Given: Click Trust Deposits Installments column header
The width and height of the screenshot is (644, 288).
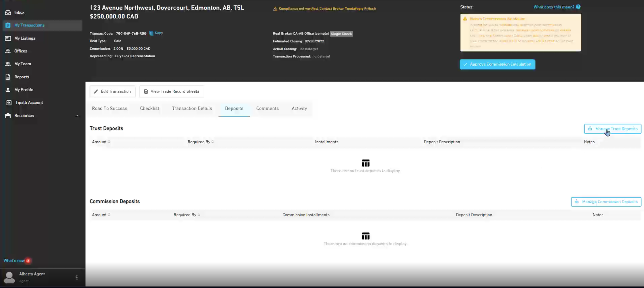Looking at the screenshot, I should point(326,142).
